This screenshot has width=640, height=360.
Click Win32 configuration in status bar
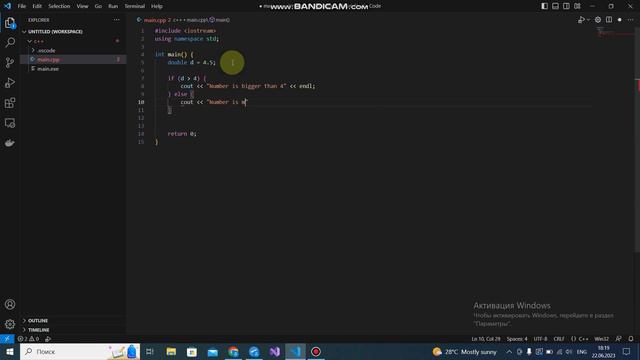(601, 339)
